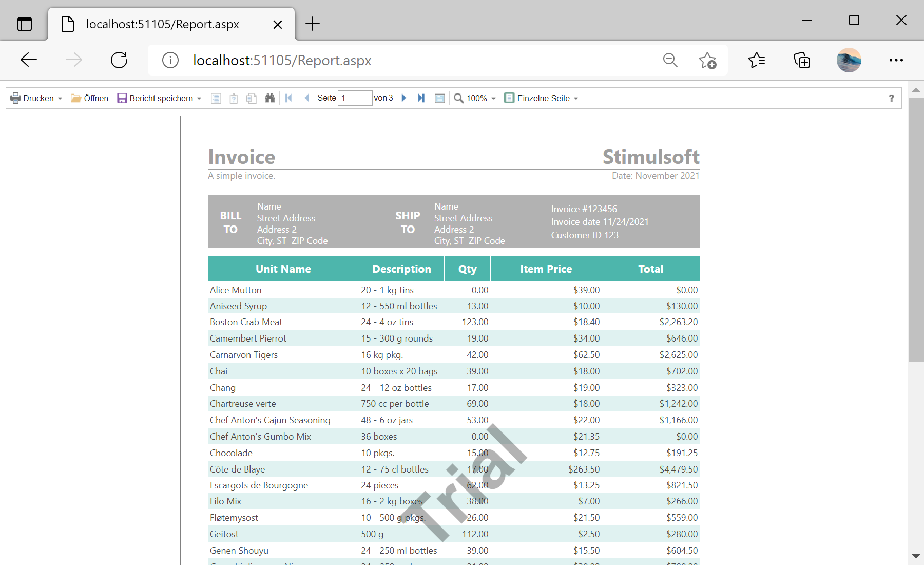
Task: Close the Report.aspx tab
Action: tap(278, 24)
